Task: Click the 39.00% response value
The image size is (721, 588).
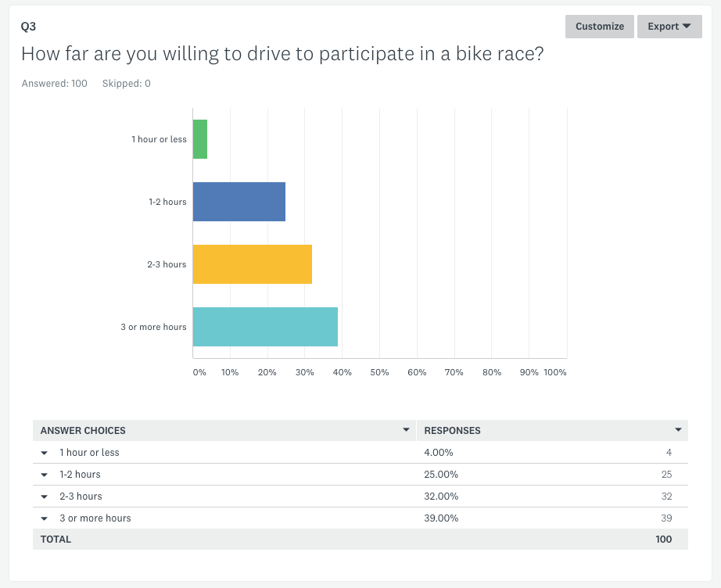Action: [x=441, y=518]
